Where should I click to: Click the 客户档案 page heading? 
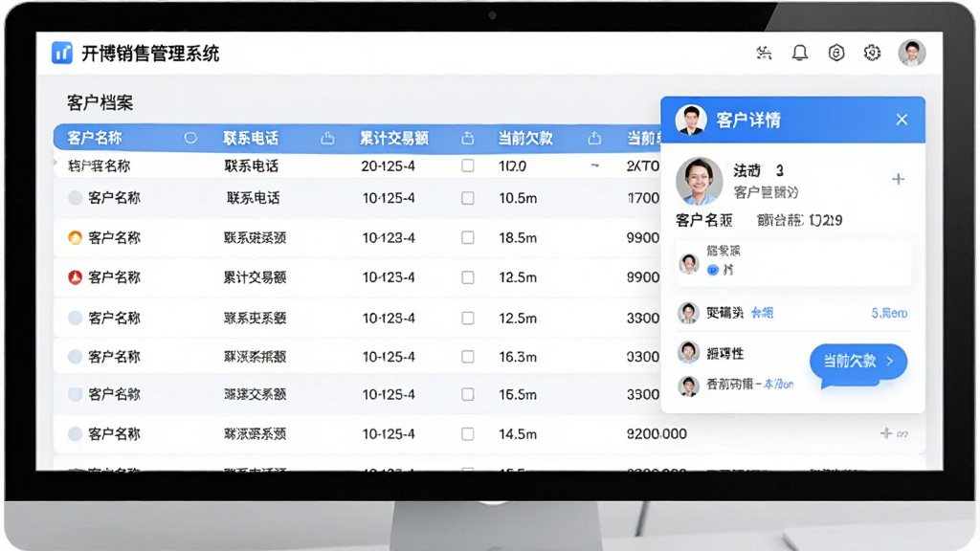[100, 102]
